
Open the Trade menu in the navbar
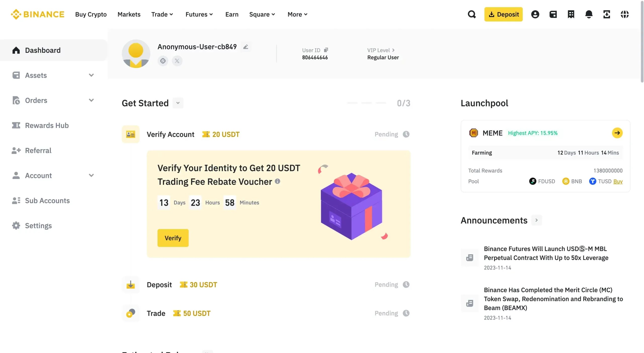162,14
